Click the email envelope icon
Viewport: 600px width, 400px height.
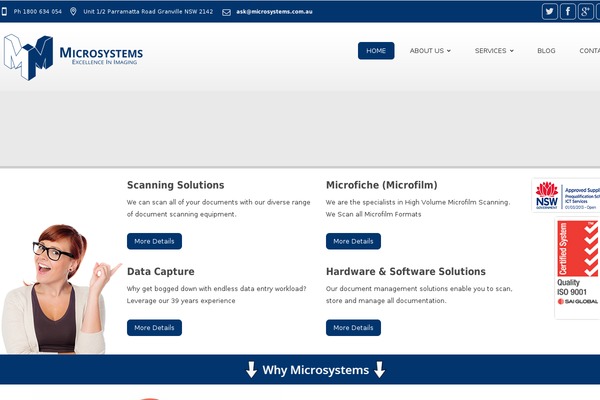(227, 12)
